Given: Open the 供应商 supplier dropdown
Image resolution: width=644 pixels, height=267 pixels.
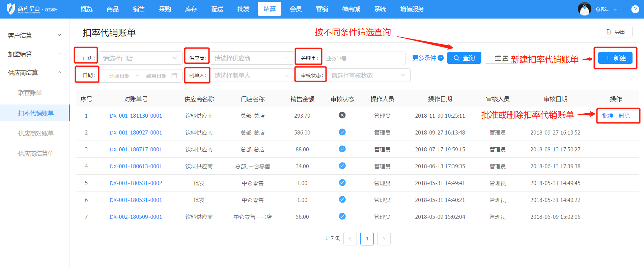Looking at the screenshot, I should [251, 58].
